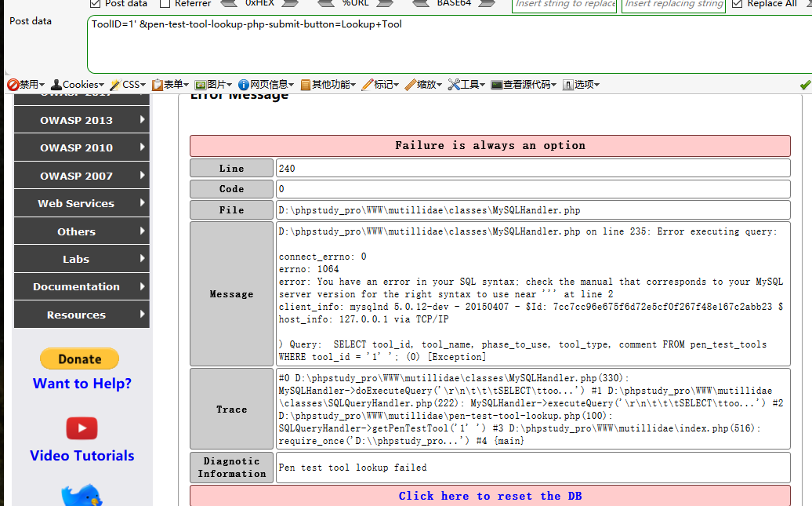Viewport: 812px width, 506px height.
Task: Expand the Web Services sidebar menu
Action: 82,203
